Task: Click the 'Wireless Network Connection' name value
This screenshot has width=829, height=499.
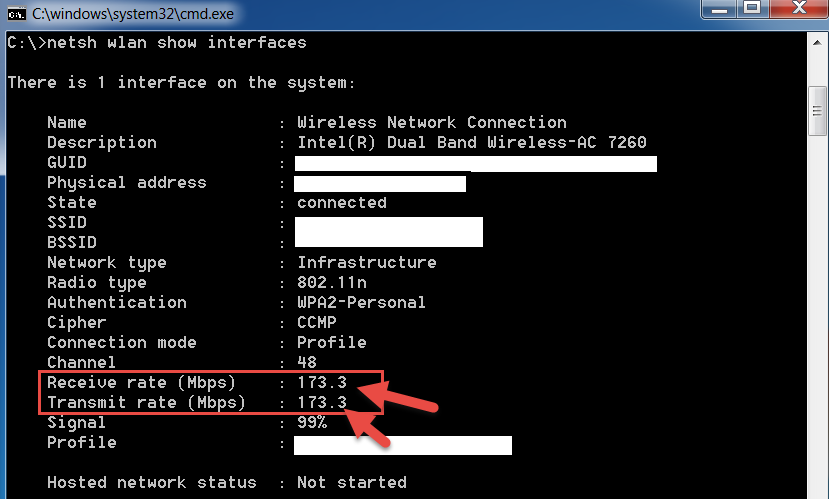Action: pyautogui.click(x=431, y=123)
